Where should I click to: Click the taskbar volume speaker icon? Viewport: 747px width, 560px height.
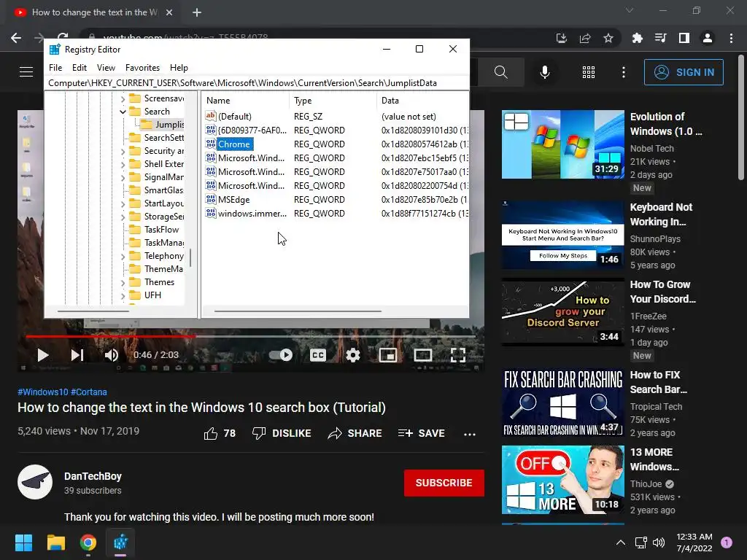point(659,542)
